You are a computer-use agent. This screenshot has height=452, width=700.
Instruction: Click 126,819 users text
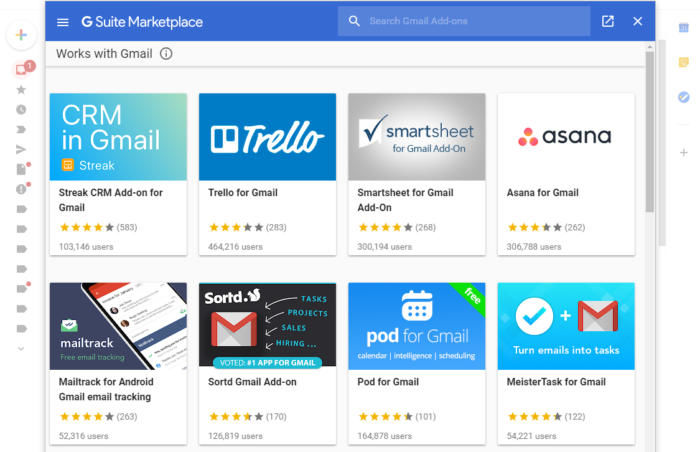235,436
